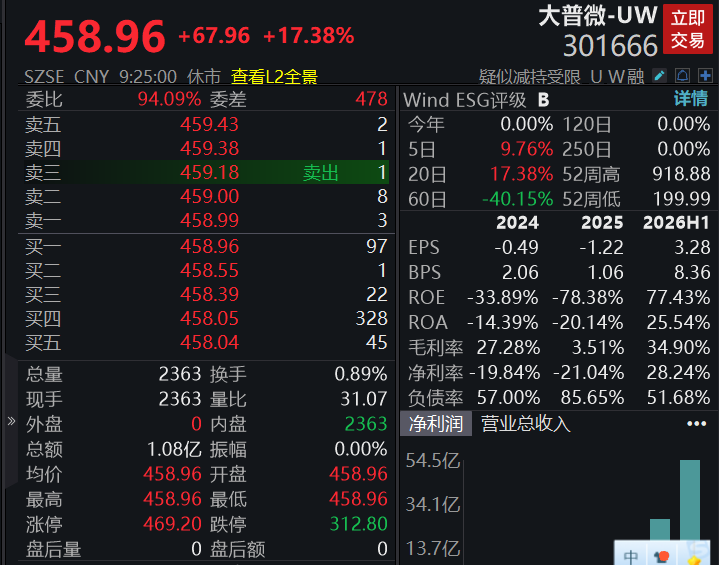The image size is (719, 565).
Task: Select the 买三 price 458.39
Action: 209,294
